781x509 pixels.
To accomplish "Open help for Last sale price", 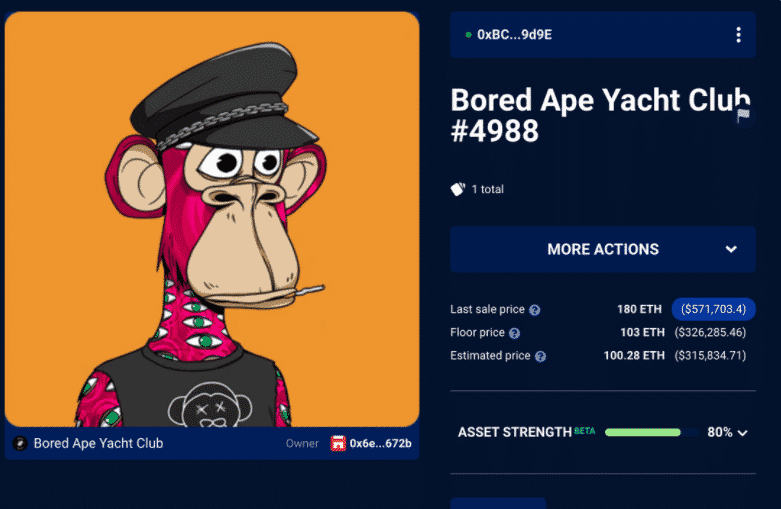I will (x=534, y=310).
